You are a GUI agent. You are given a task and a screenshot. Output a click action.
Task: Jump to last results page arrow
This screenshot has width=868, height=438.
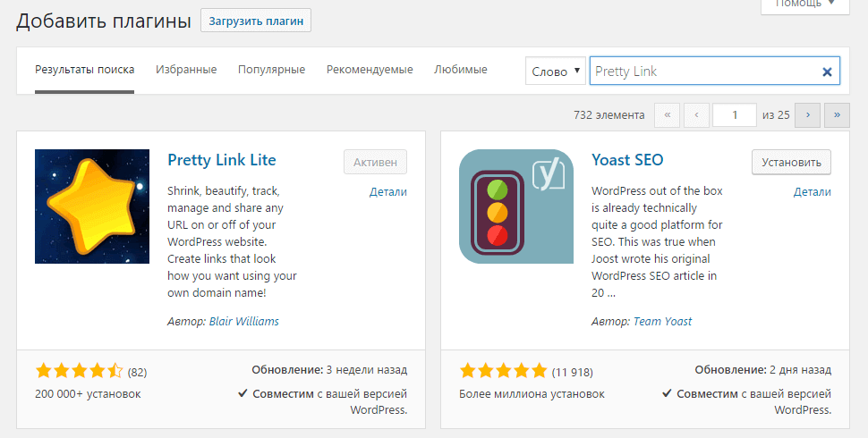click(x=837, y=115)
